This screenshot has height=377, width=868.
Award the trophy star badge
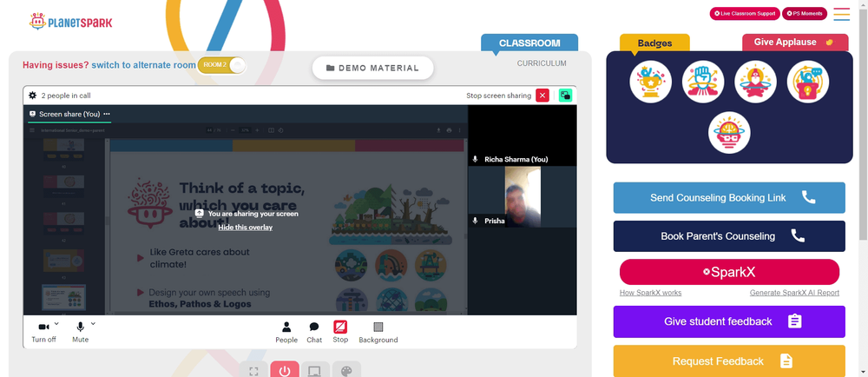[650, 82]
